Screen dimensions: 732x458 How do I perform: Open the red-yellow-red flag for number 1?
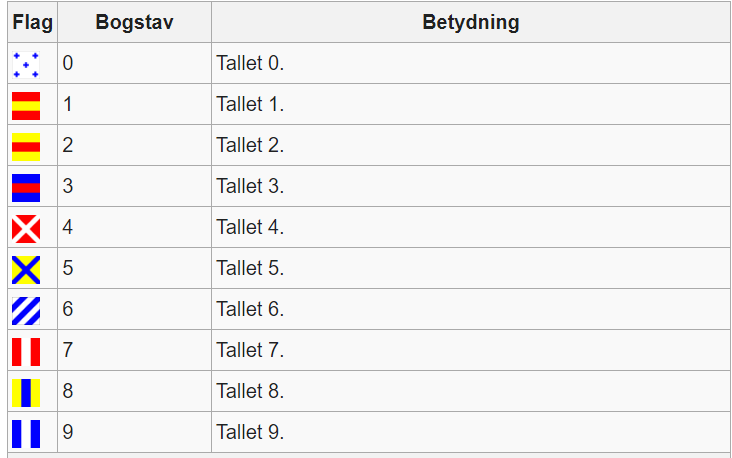26,106
